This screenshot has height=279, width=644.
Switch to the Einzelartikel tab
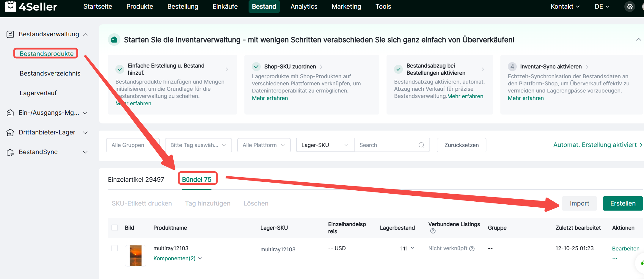click(136, 180)
